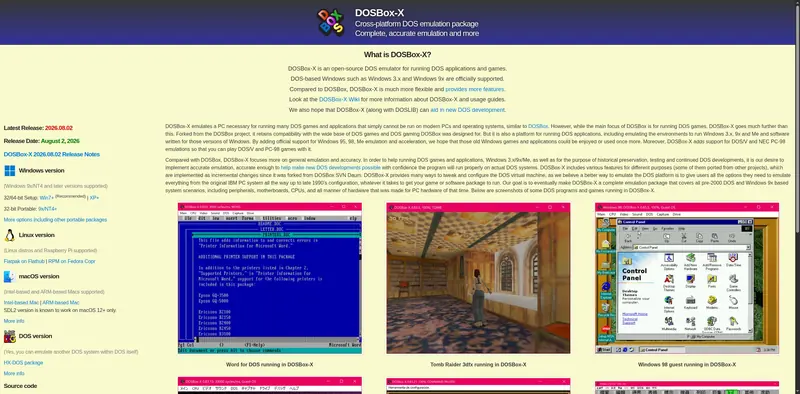
Task: Click the 'Source code' heading
Action: 20,386
